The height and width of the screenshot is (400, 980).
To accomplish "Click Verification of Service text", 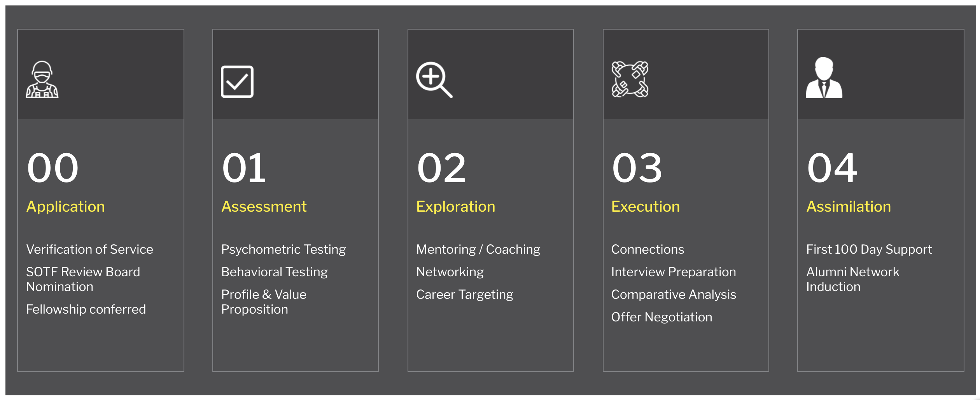I will pos(89,249).
